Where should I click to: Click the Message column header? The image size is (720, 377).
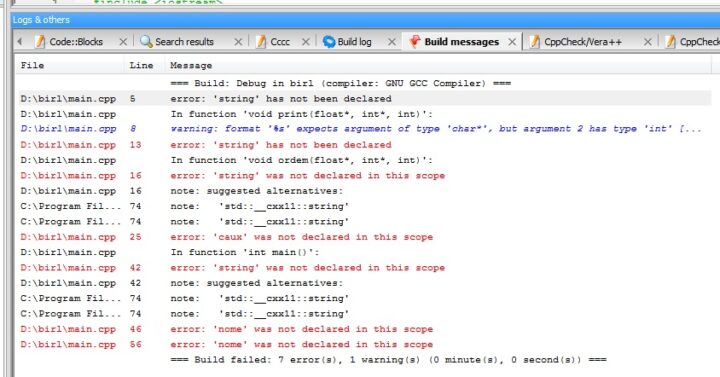438,66
